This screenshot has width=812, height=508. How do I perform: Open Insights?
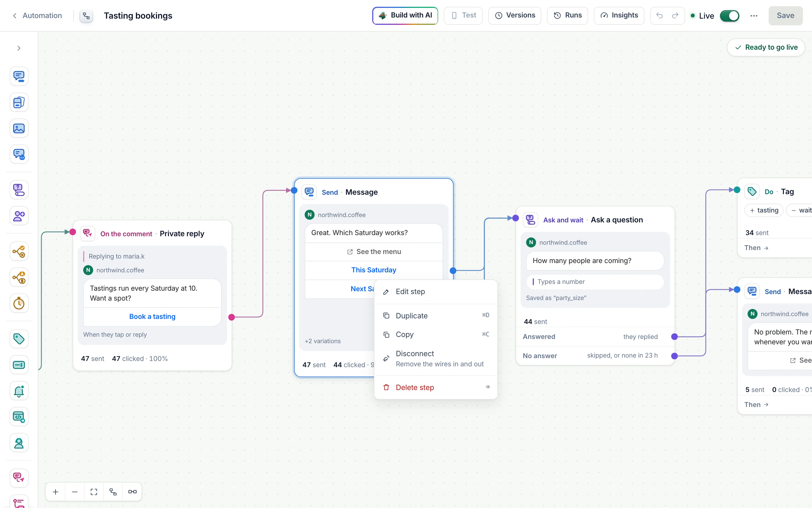point(619,16)
